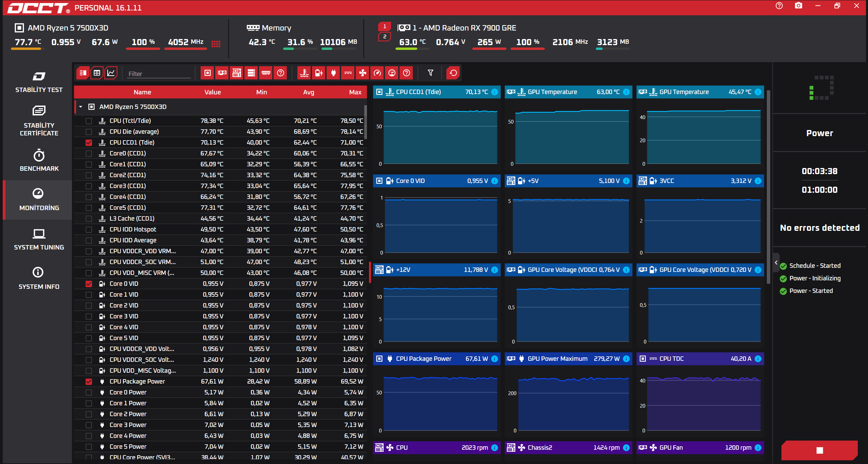Click the sensor table vertical scrollbar
The width and height of the screenshot is (868, 464).
coord(366,122)
